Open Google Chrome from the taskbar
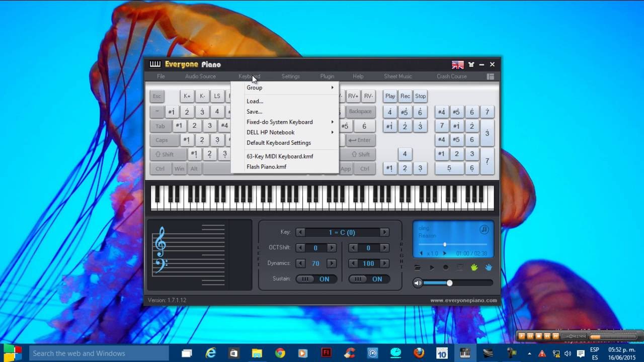The height and width of the screenshot is (362, 644). [280, 353]
